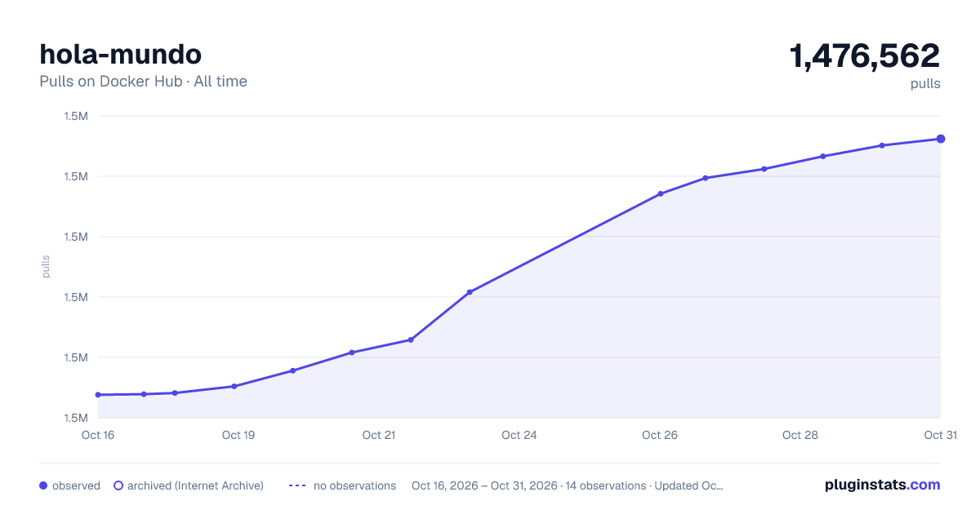Click the "Oct 19" axis label
This screenshot has width=980, height=514.
(238, 435)
